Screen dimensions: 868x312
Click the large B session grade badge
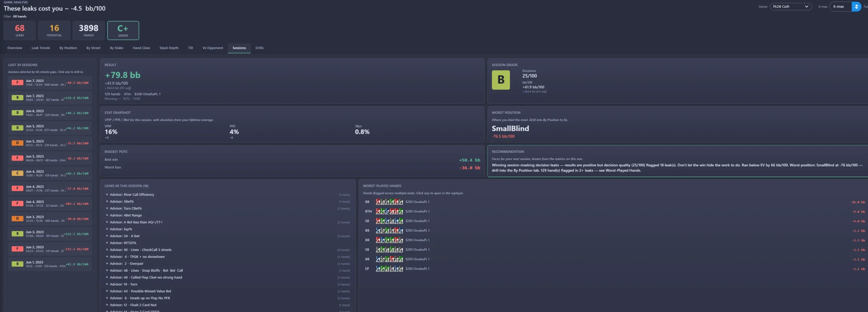click(x=501, y=80)
